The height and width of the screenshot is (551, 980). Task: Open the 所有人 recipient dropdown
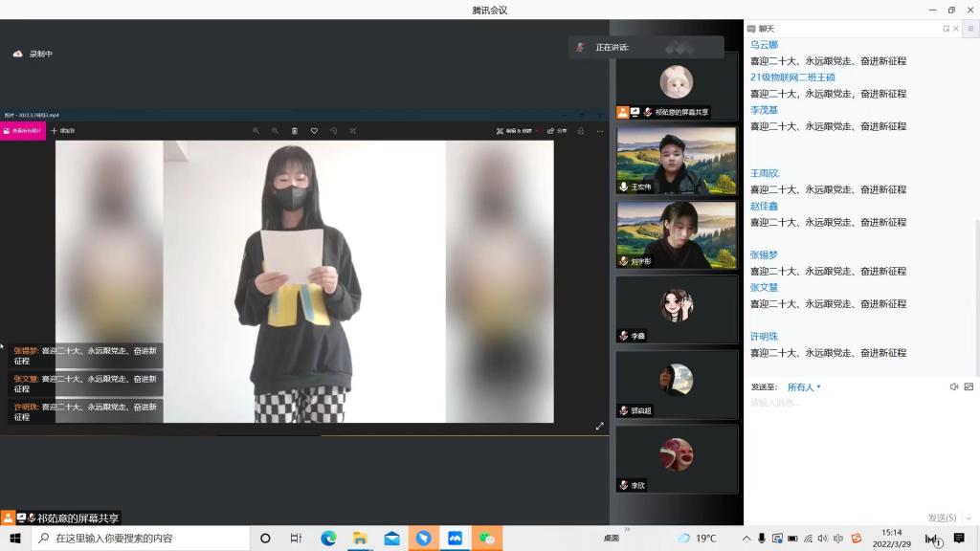click(x=804, y=387)
